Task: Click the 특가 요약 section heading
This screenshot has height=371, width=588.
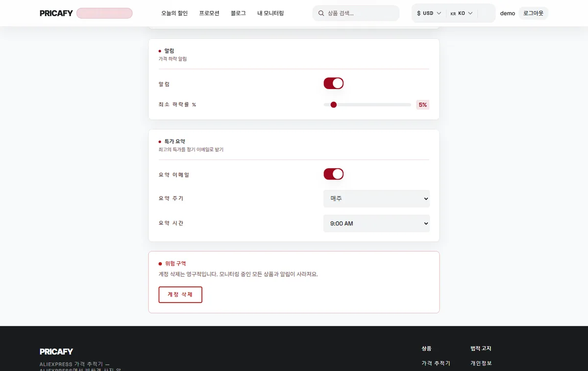Action: click(175, 141)
